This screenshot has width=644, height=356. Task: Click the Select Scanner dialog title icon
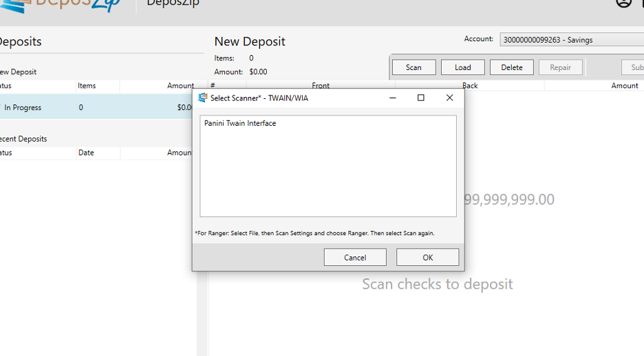202,98
